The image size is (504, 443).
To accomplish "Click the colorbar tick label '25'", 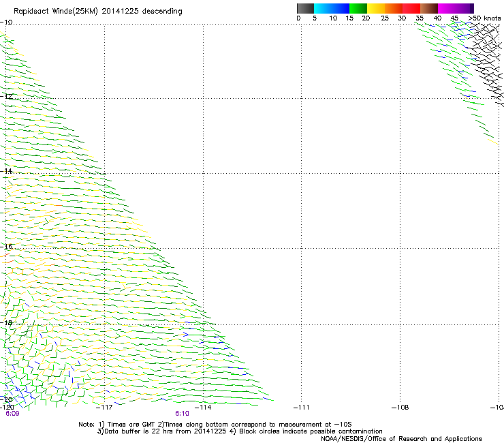I will 385,18.
